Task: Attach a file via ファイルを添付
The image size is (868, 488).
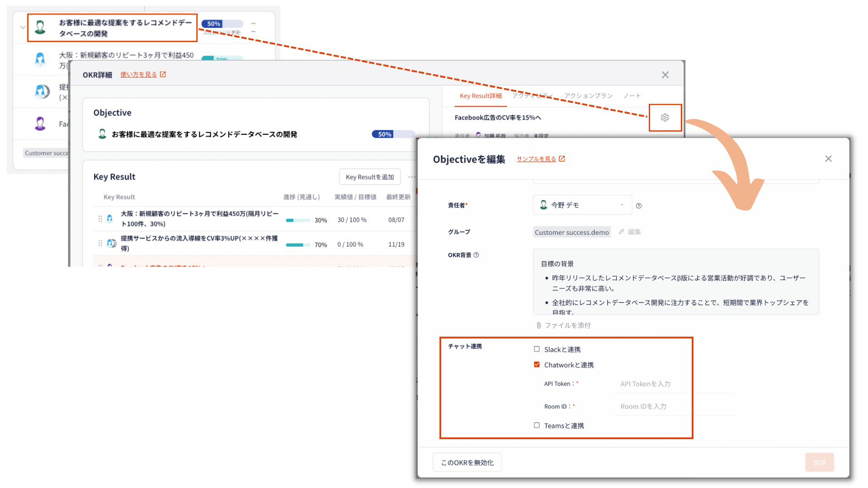Action: (x=563, y=325)
